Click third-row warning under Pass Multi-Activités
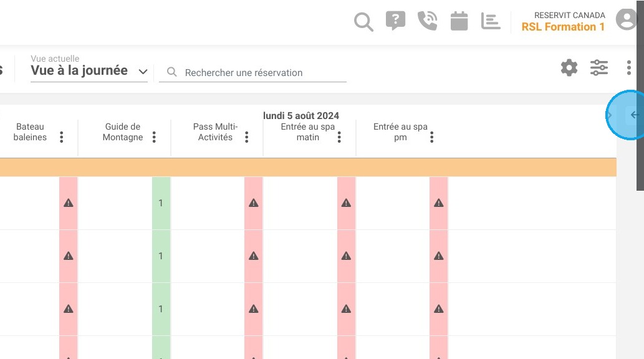The height and width of the screenshot is (359, 644). tap(253, 309)
